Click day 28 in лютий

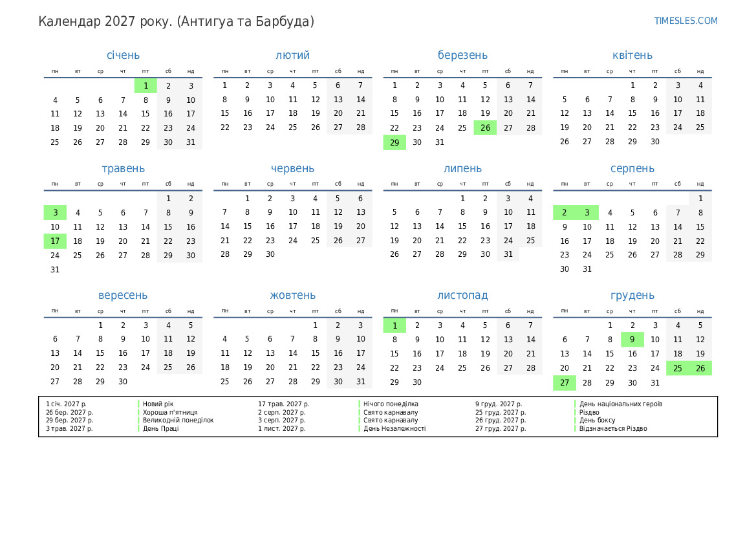(x=361, y=127)
